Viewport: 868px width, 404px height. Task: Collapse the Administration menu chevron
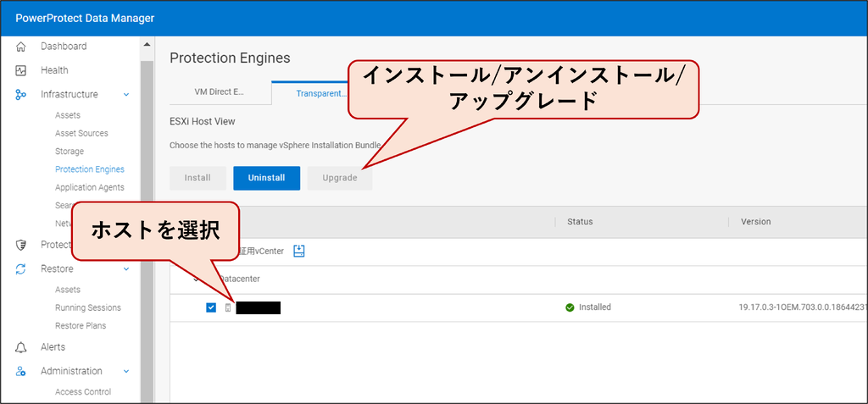[126, 371]
